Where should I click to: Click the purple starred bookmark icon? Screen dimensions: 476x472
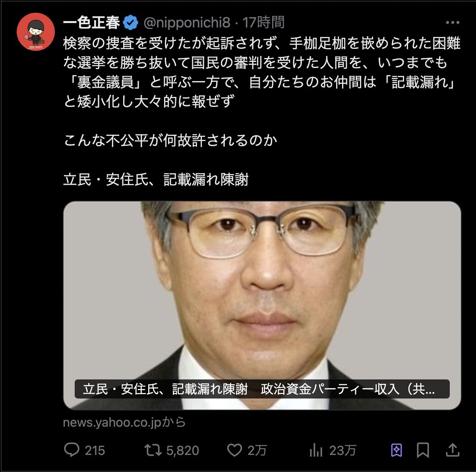[x=397, y=450]
